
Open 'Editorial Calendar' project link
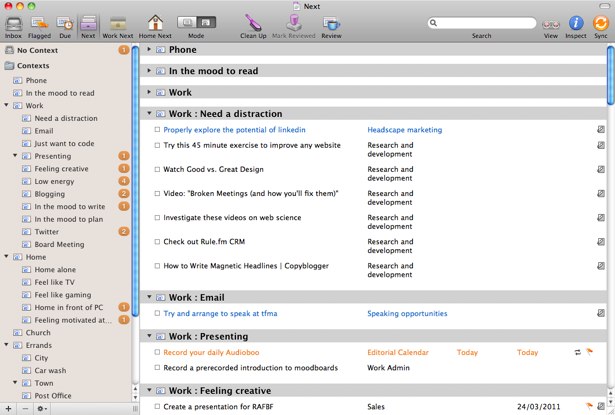pos(398,352)
